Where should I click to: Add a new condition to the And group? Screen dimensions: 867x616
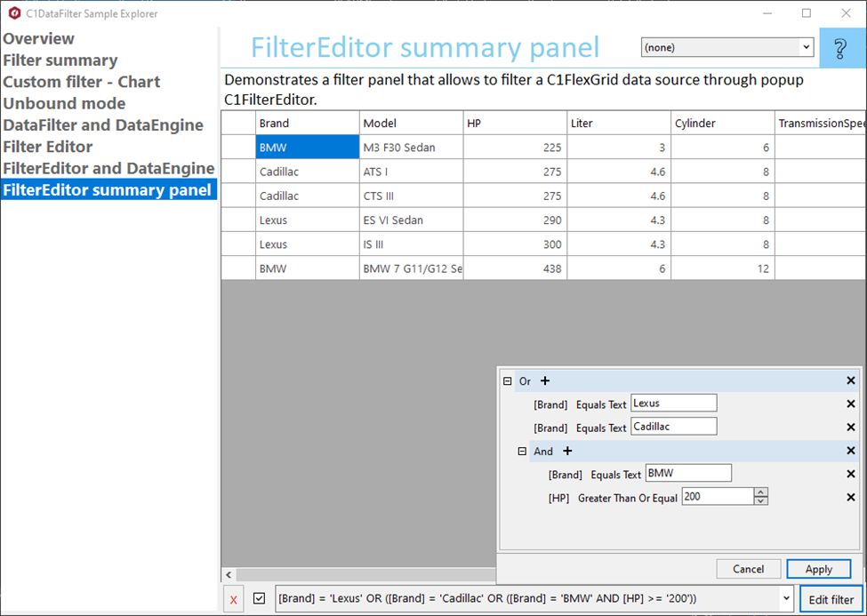[x=567, y=451]
